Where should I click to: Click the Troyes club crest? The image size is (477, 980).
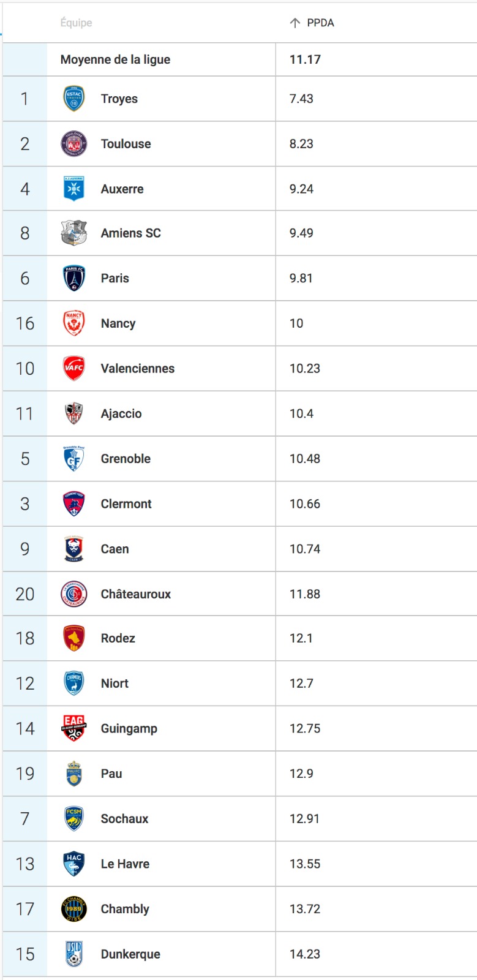74,99
